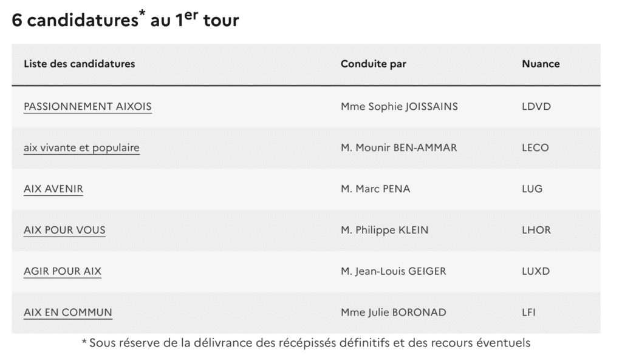The image size is (622, 364).
Task: Click the 6 candidatures au 1er tour heading
Action: (x=125, y=20)
